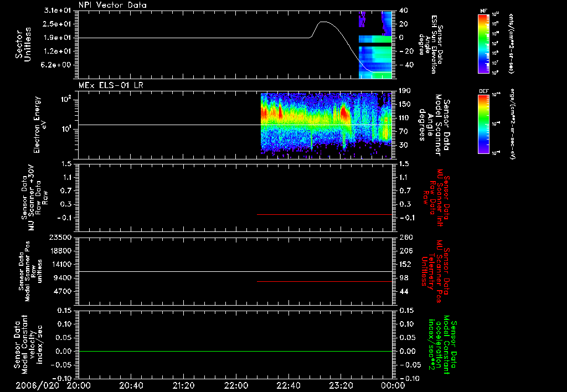Image resolution: width=567 pixels, height=392 pixels.
Task: Click the "23:20" time tick label
Action: click(x=341, y=385)
